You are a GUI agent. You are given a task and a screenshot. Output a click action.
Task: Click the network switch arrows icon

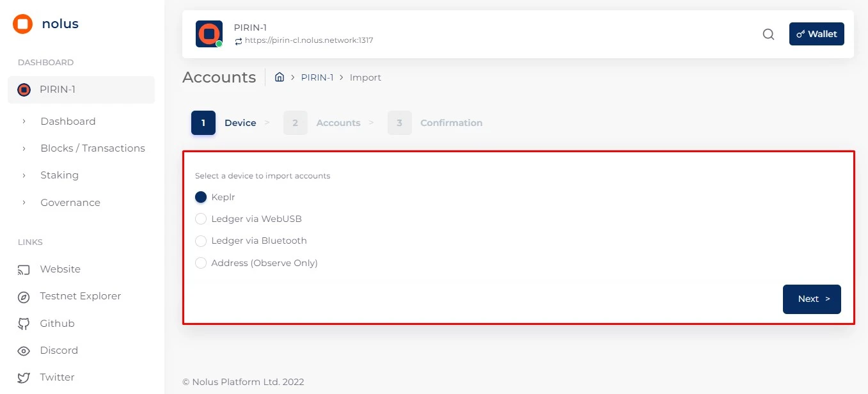tap(238, 40)
